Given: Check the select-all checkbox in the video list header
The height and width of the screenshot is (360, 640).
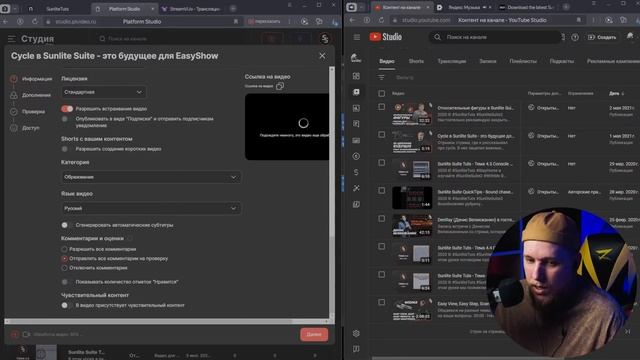Looking at the screenshot, I should 382,93.
